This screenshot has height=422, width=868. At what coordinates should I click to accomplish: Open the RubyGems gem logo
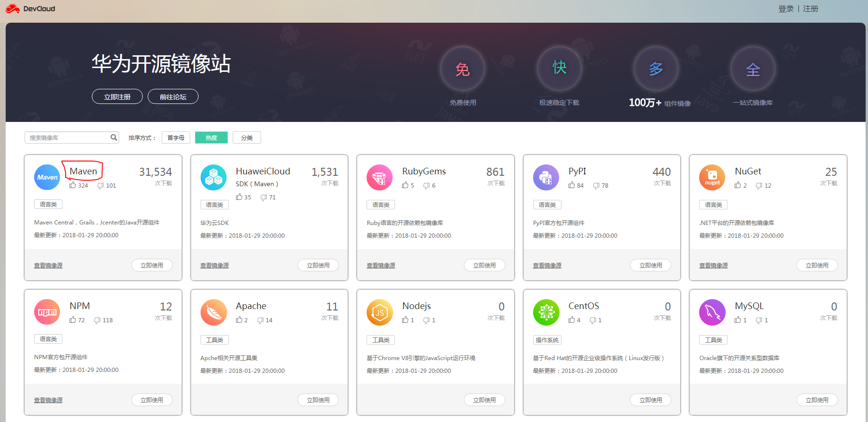point(380,177)
